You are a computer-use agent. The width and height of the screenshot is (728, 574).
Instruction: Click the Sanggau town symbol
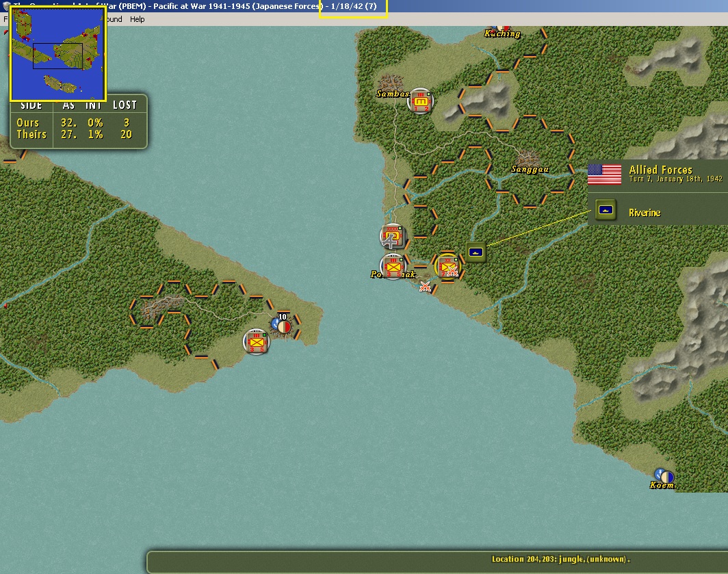527,158
